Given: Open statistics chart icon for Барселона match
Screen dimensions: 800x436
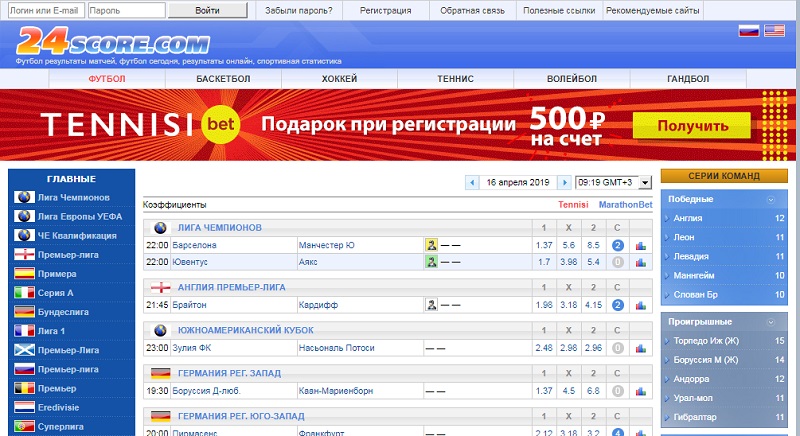Looking at the screenshot, I should pyautogui.click(x=640, y=245).
